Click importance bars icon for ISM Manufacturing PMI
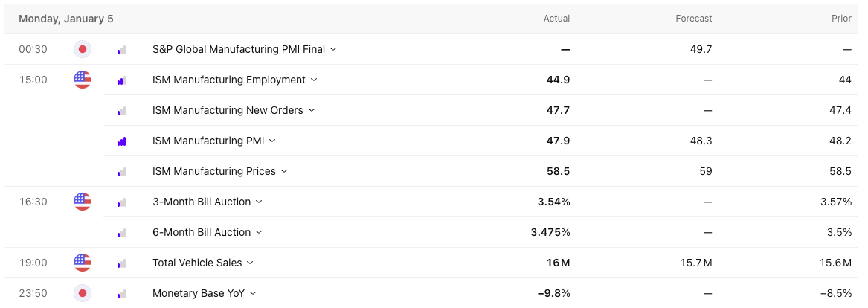Screen dimensions: 868x308 (x=121, y=141)
